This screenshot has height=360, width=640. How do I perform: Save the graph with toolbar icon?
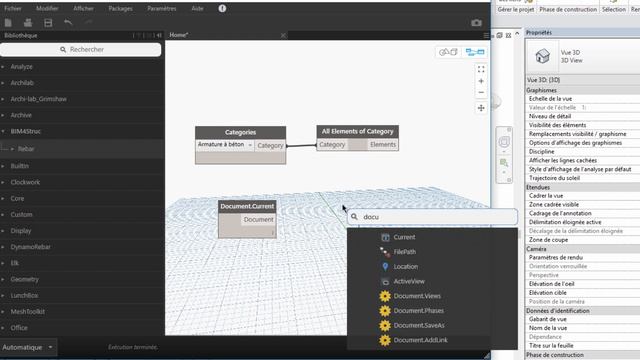[48, 23]
